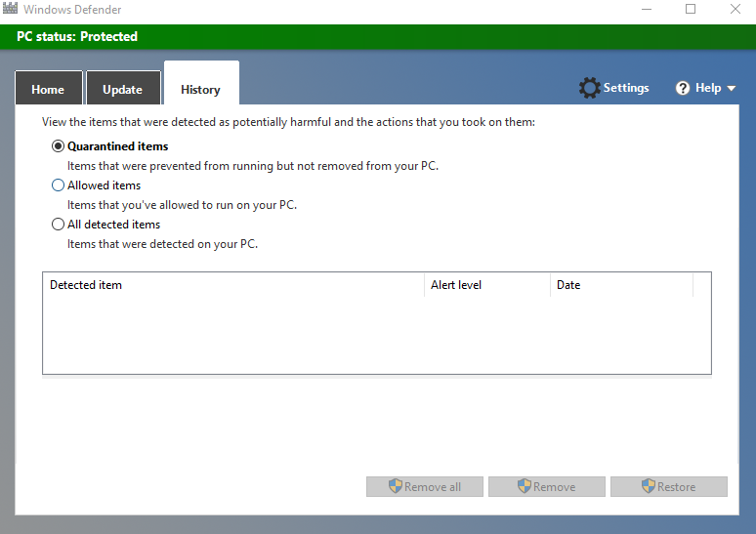Click 'Items that were prevented from running' description
Viewport: 756px width, 534px height.
253,166
